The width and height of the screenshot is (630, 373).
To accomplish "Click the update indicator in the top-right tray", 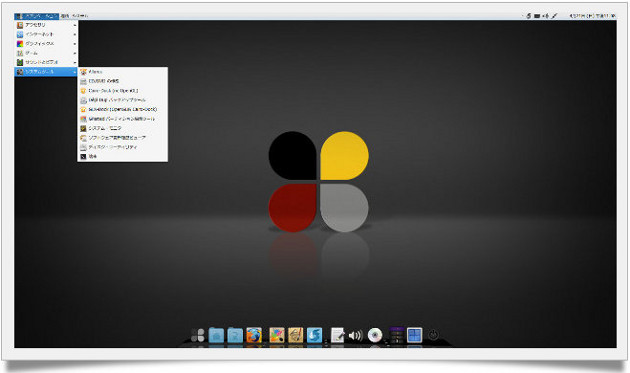I will click(x=529, y=16).
